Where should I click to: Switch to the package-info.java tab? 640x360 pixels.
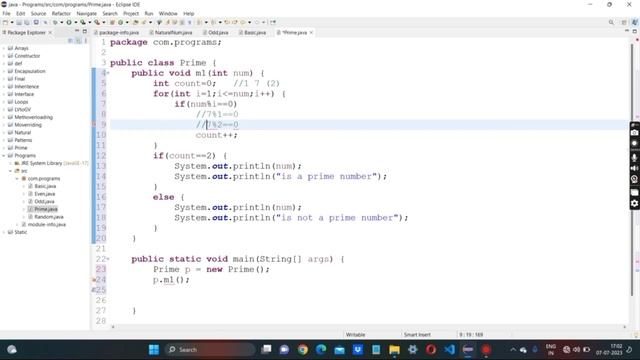[116, 32]
